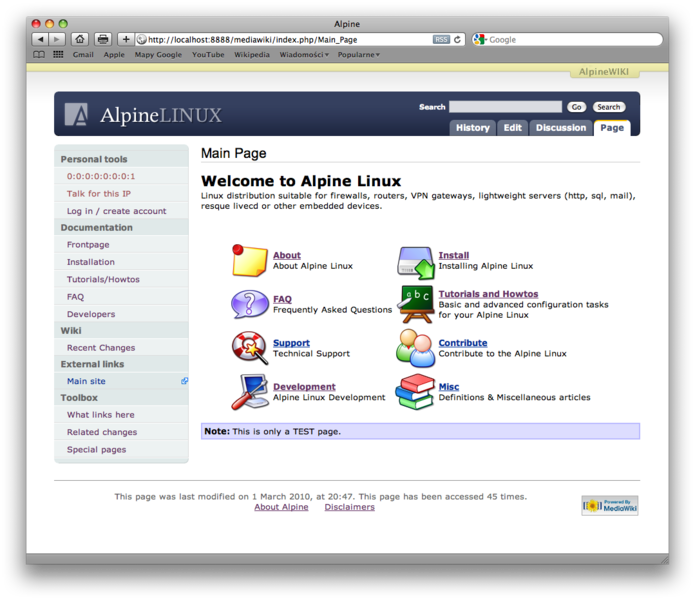Click the wiki Search button
This screenshot has width=695, height=600.
tap(609, 107)
